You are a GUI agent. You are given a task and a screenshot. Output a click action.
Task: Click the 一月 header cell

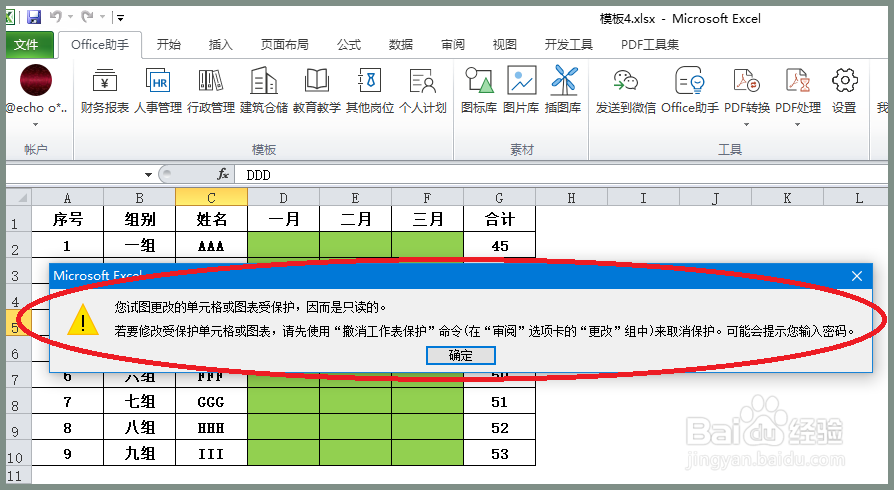tap(283, 218)
